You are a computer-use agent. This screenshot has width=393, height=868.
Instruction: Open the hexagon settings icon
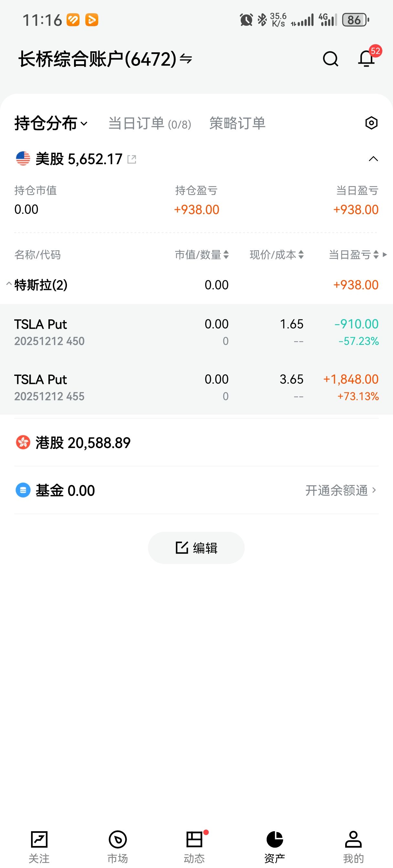[x=371, y=123]
